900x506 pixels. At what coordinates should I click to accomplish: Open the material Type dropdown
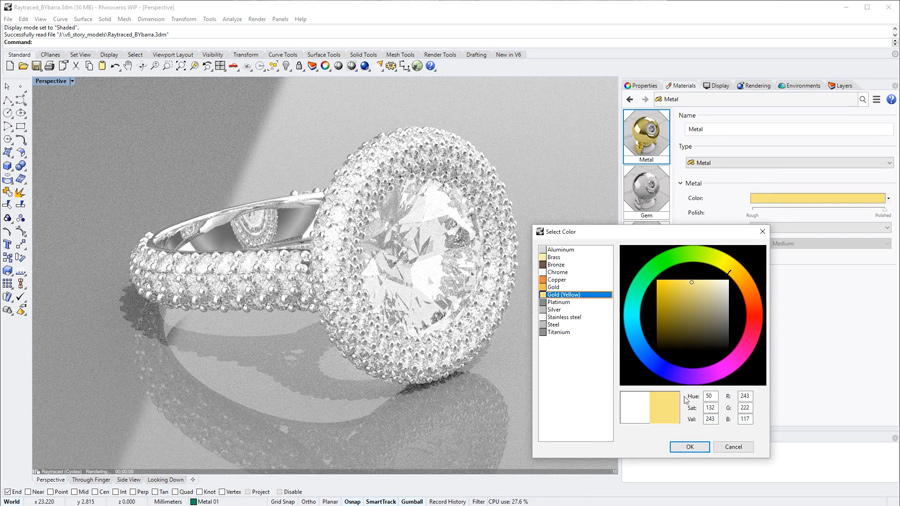click(x=789, y=162)
